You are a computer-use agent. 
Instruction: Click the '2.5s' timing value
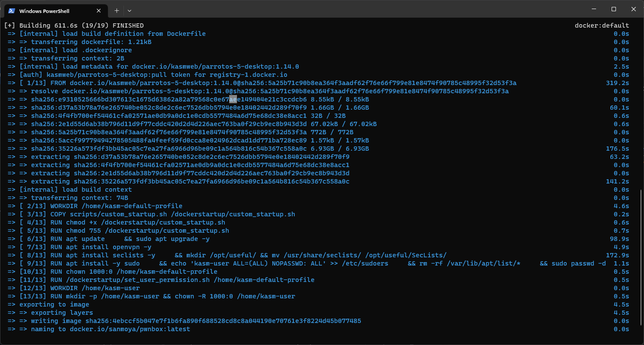621,66
